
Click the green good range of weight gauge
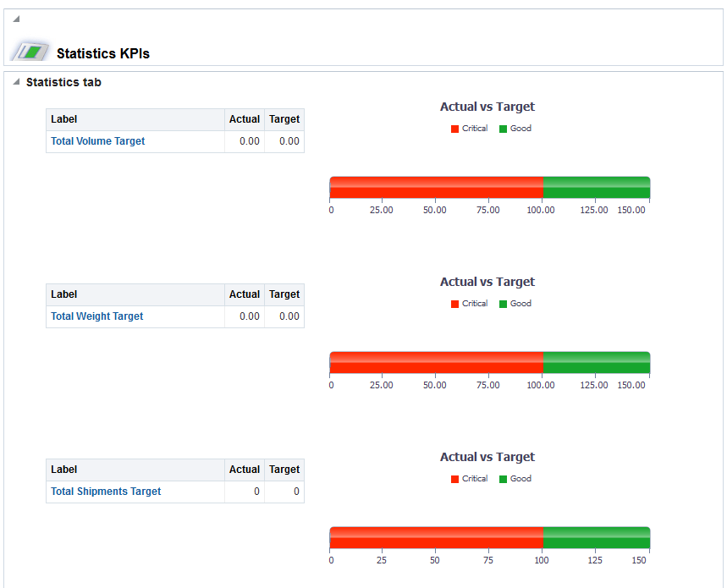tap(596, 362)
